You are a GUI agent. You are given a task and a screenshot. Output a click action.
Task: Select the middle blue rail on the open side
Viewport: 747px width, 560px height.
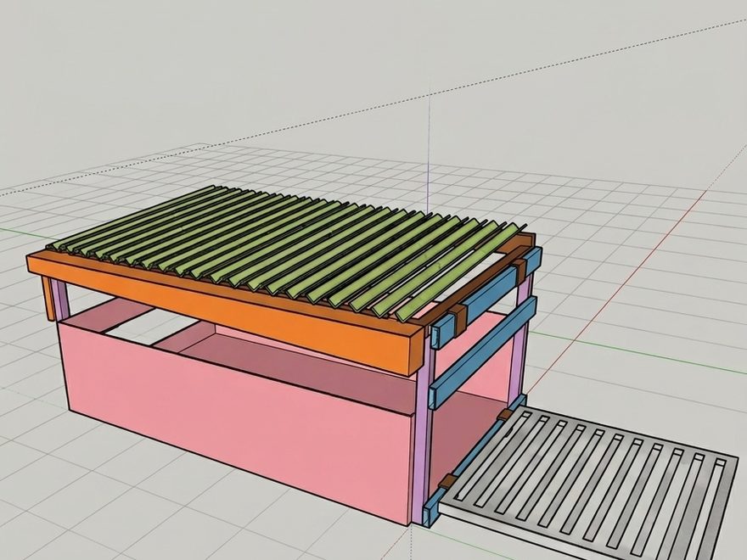(x=481, y=353)
